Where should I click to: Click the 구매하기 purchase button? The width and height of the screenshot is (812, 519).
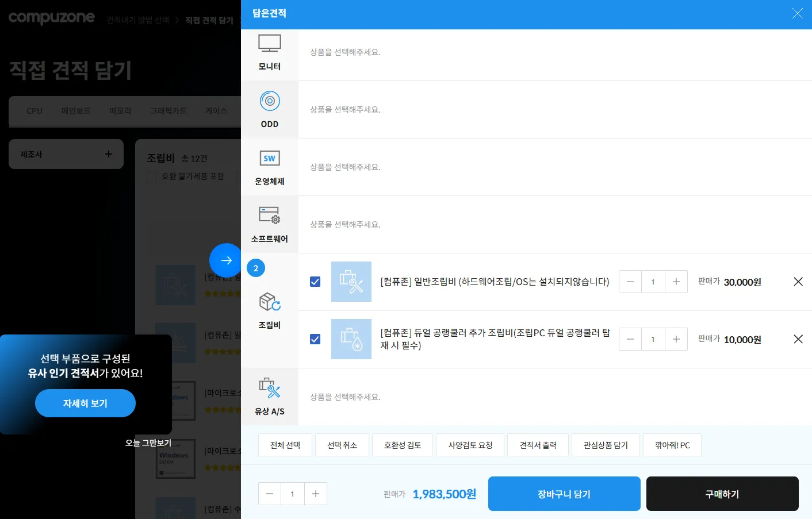pos(722,494)
